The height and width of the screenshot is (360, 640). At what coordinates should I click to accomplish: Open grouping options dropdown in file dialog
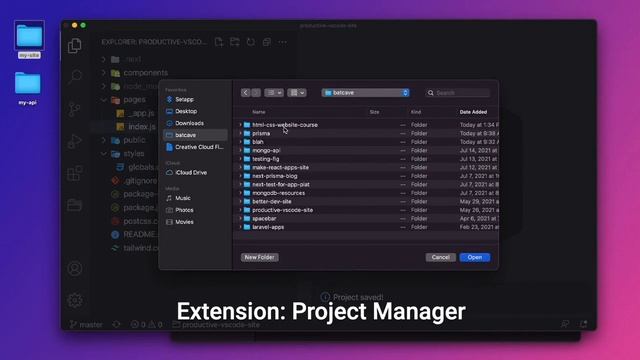coord(297,93)
